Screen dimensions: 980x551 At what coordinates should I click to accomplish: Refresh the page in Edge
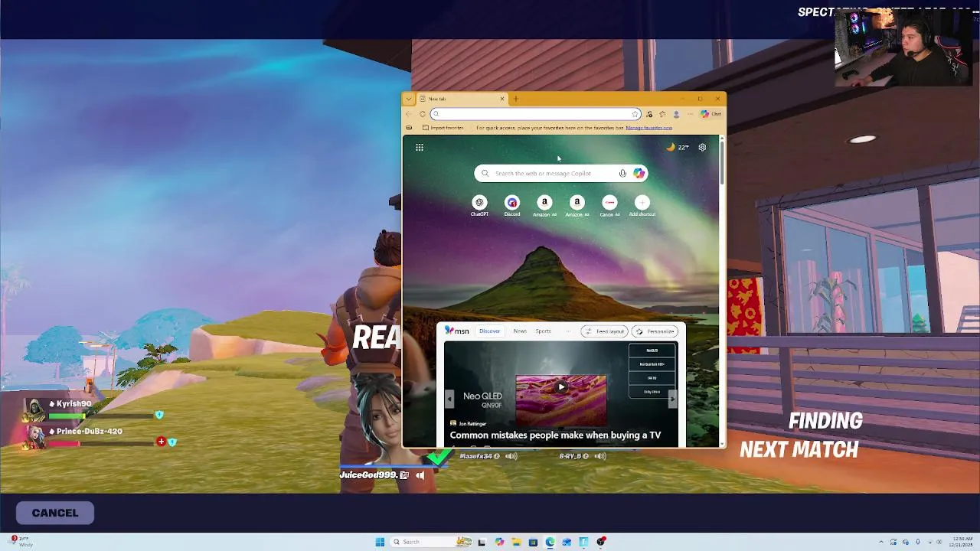pos(422,114)
